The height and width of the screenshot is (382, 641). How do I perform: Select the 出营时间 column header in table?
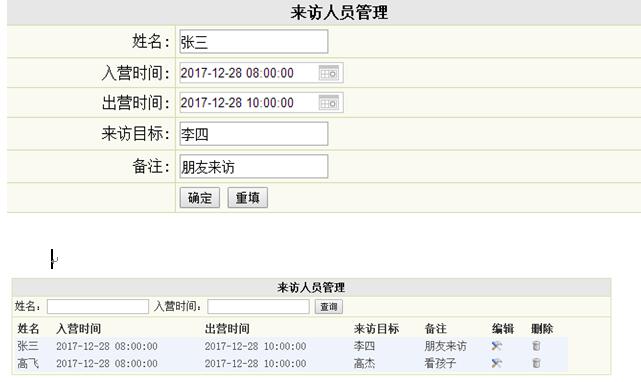(x=227, y=329)
